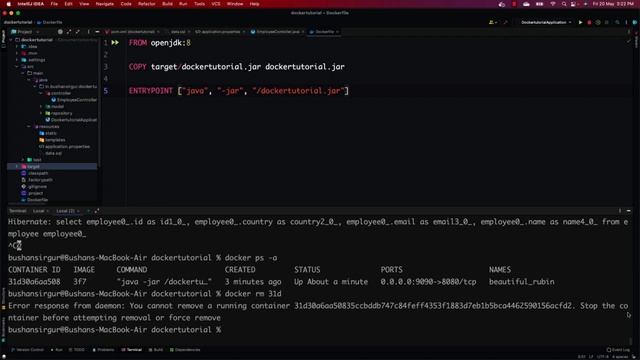This screenshot has width=640, height=360.
Task: Select DockertutorialApplication in project tree
Action: point(71,120)
